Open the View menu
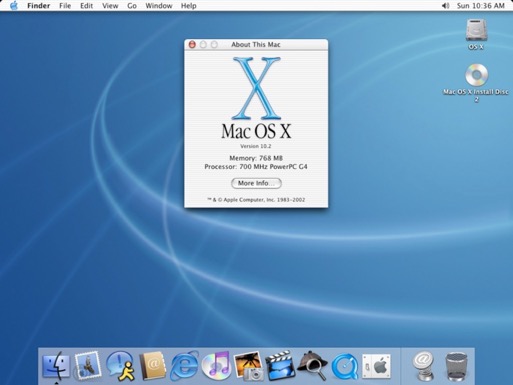The width and height of the screenshot is (513, 385). coord(110,6)
